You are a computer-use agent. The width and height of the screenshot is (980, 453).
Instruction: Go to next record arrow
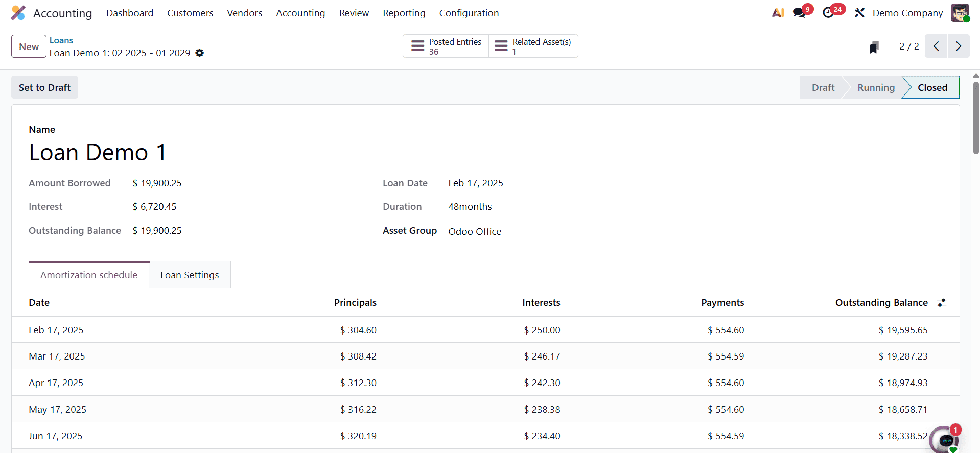click(959, 46)
